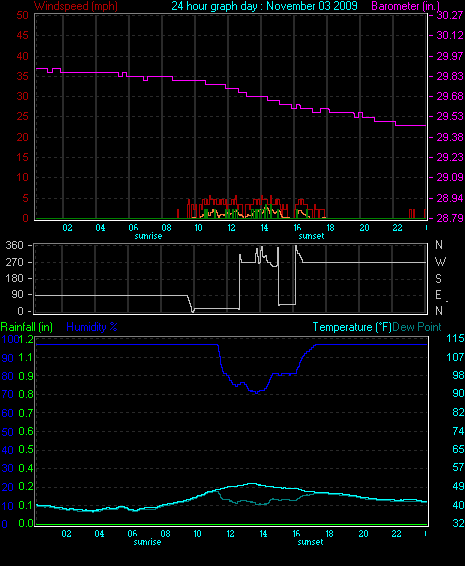Click the 30.27 barometer axis value
This screenshot has height=566, width=465.
(450, 15)
